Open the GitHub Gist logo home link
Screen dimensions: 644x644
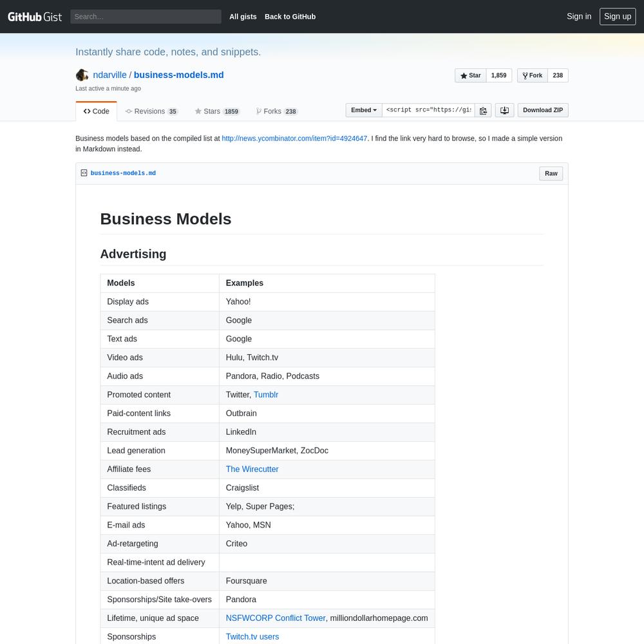[35, 17]
